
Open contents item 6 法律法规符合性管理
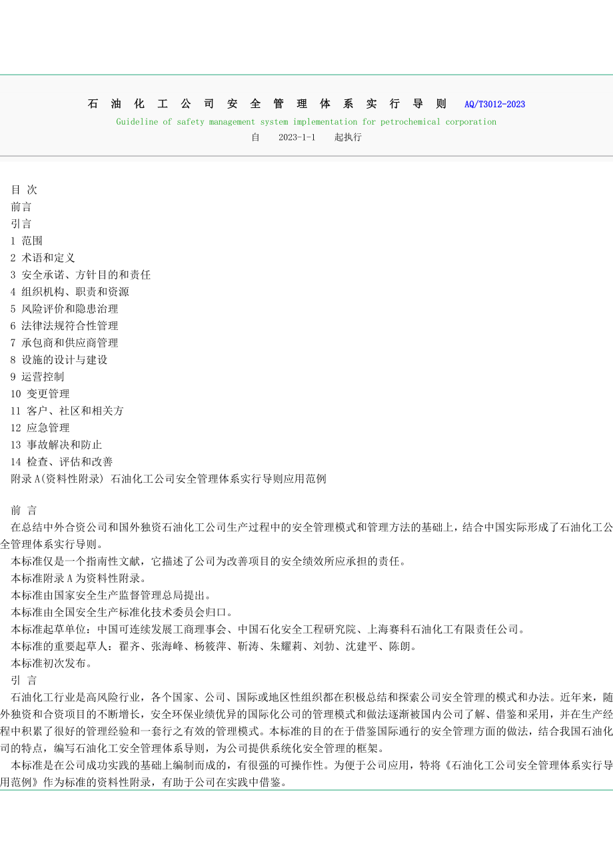point(65,326)
